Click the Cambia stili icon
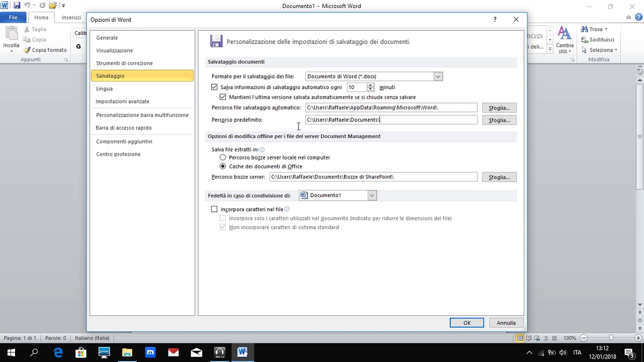The width and height of the screenshot is (644, 362). (x=565, y=34)
